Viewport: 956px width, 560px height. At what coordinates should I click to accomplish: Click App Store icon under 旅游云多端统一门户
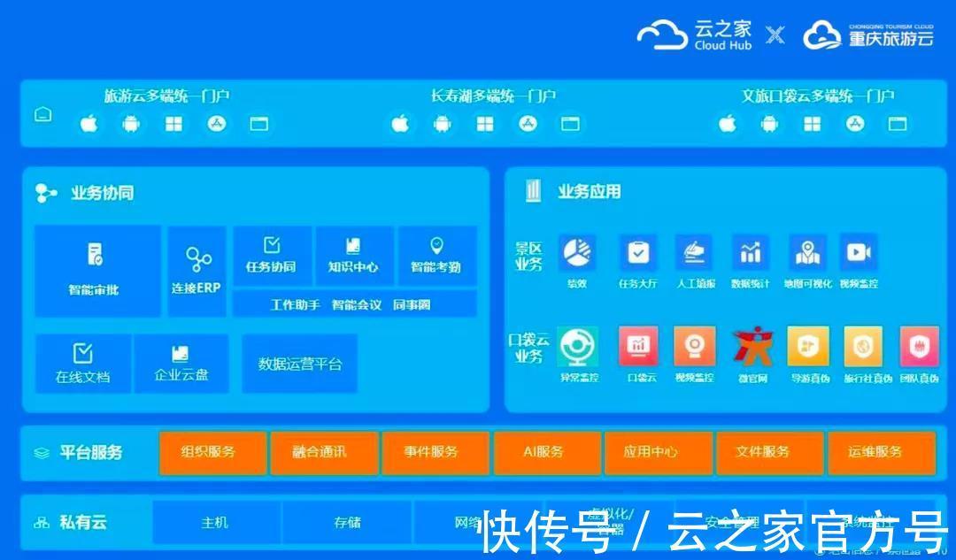[217, 125]
